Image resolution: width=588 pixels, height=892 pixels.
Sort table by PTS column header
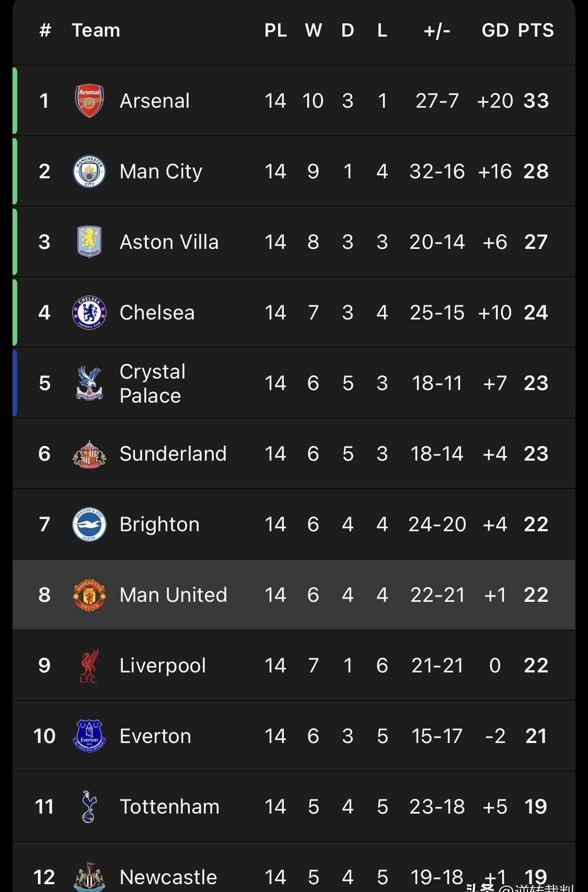pyautogui.click(x=536, y=30)
